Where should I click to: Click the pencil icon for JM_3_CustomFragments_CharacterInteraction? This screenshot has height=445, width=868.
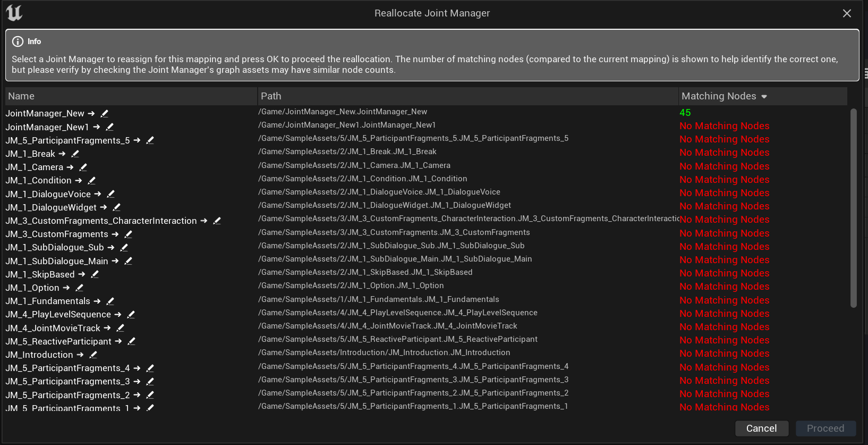(x=217, y=221)
